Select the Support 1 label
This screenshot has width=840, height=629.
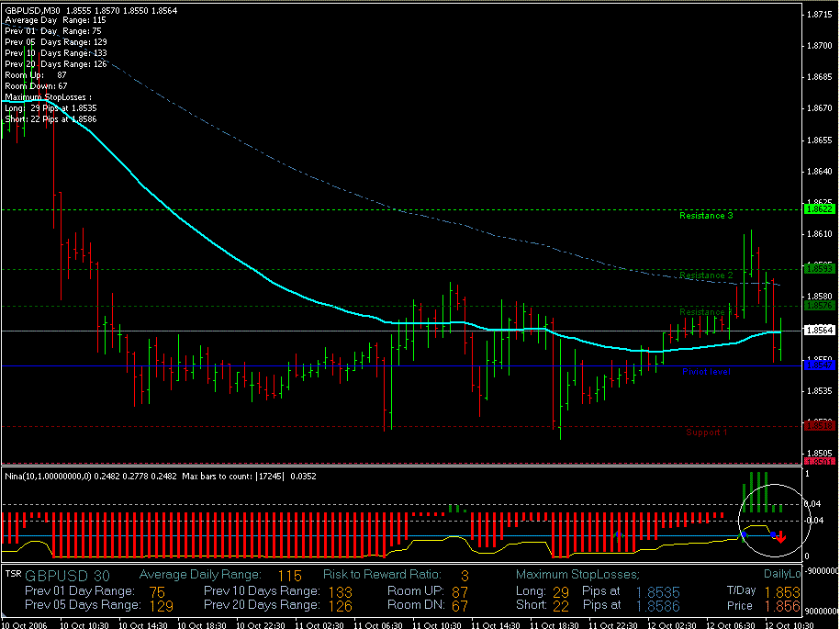pos(706,432)
